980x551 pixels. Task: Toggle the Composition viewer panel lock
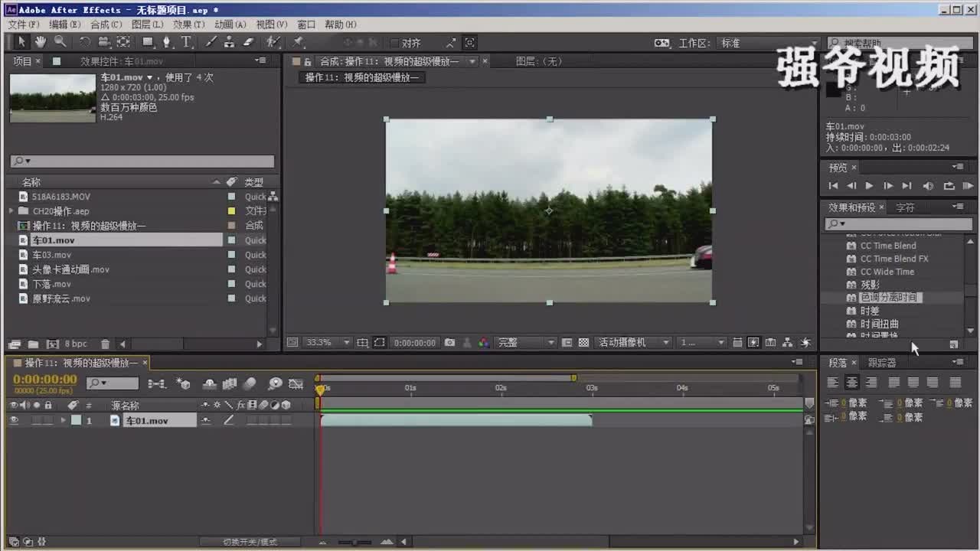point(308,62)
